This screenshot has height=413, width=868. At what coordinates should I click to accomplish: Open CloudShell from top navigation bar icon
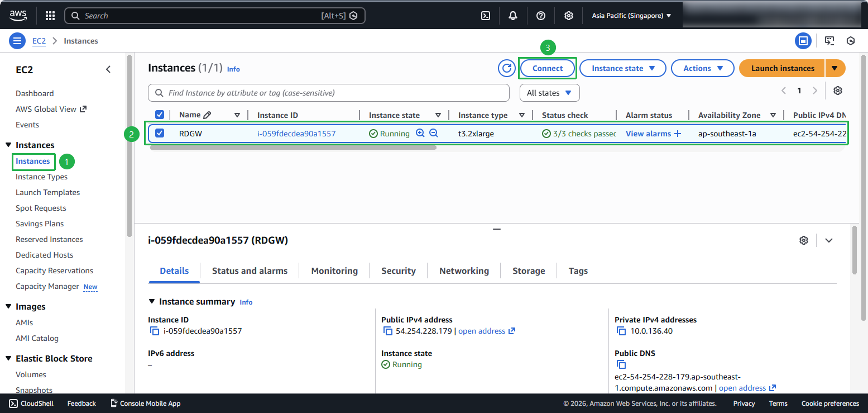tap(486, 16)
